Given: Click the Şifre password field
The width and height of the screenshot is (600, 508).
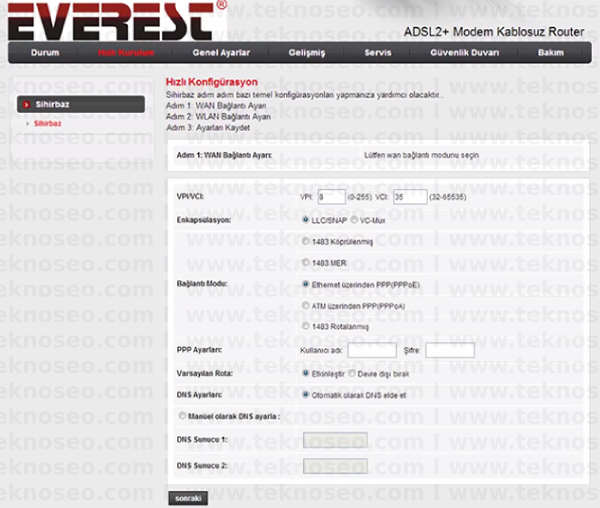Looking at the screenshot, I should [x=450, y=350].
